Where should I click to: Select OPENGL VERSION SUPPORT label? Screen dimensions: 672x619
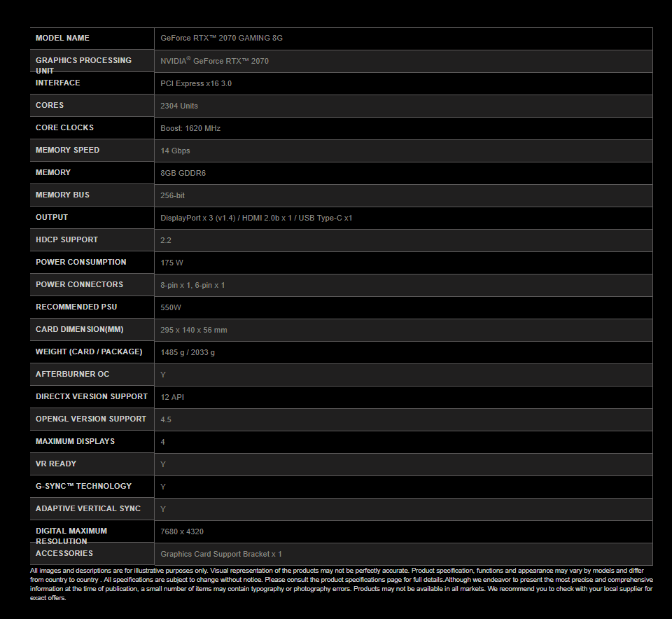pyautogui.click(x=91, y=419)
